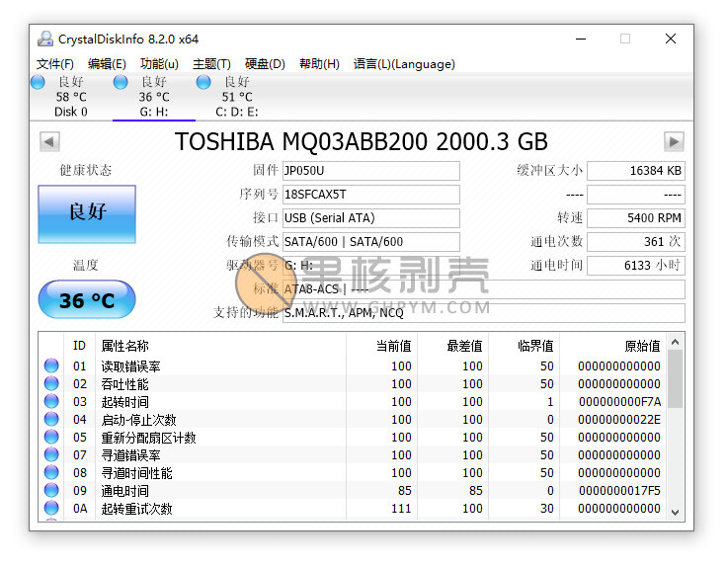Select the 读取错误率 attribute row
The height and width of the screenshot is (567, 728).
click(353, 365)
